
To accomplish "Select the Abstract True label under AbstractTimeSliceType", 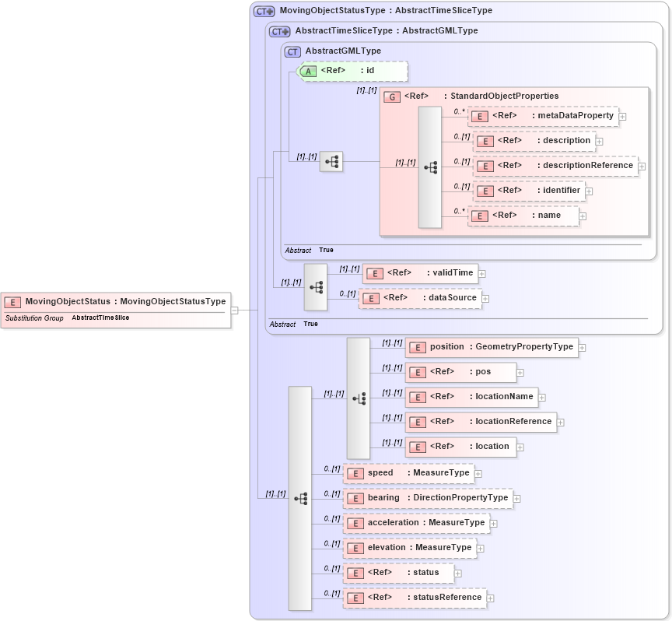I will tap(293, 324).
